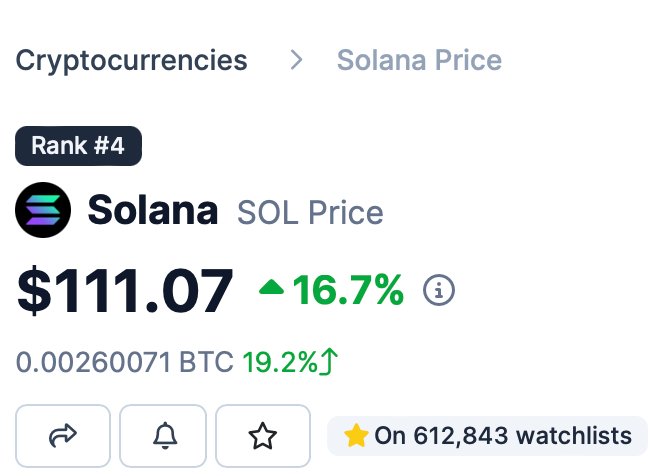Click the breadcrumb chevron separator

tap(295, 60)
